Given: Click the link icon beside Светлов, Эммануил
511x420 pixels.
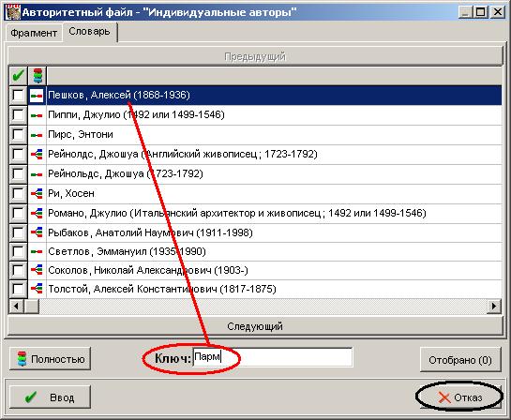Looking at the screenshot, I should coord(37,251).
